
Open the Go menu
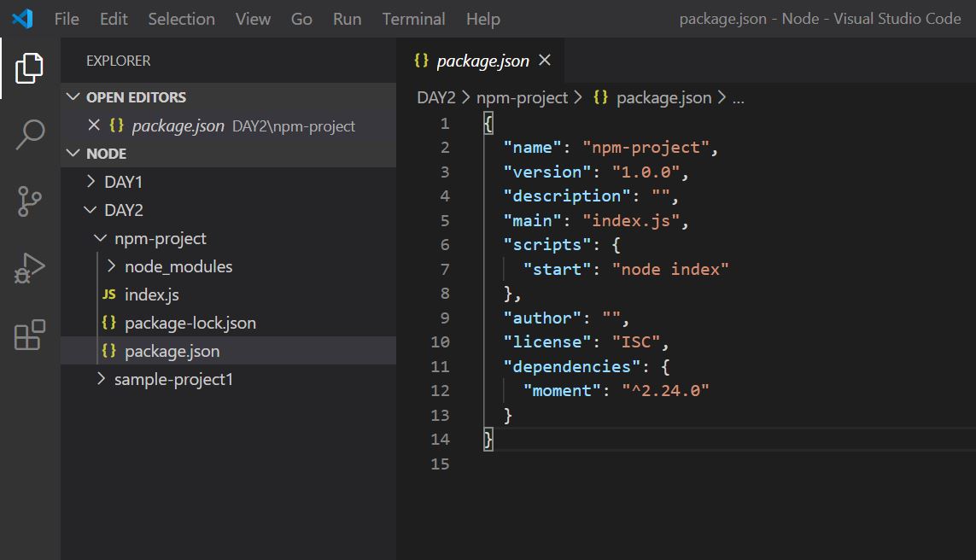coord(301,20)
